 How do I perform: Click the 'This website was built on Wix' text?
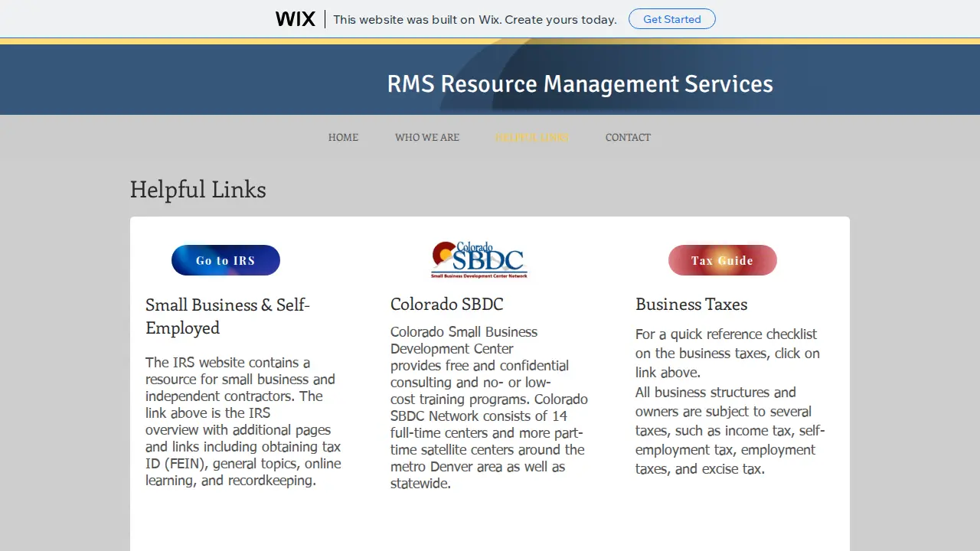coord(475,20)
